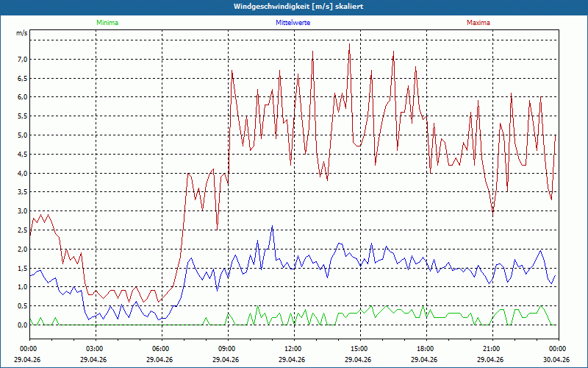Click the 0,5 y-axis tick label
This screenshot has width=588, height=368.
click(23, 306)
